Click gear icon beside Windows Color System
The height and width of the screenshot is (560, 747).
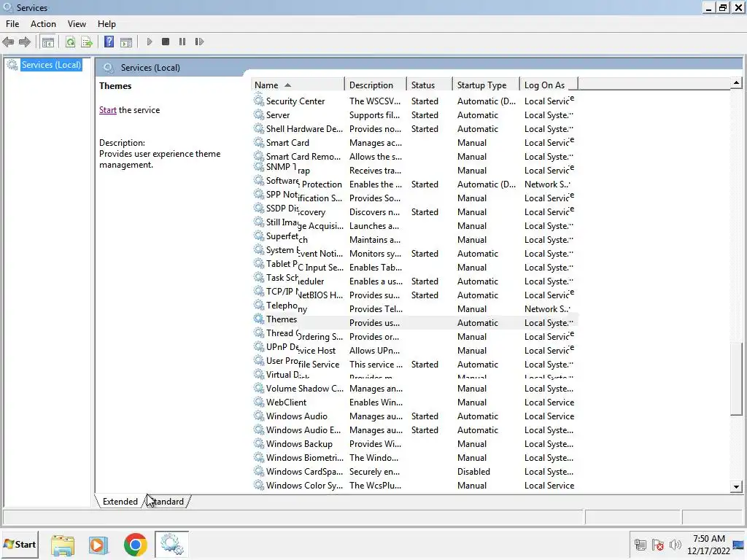[x=259, y=485]
